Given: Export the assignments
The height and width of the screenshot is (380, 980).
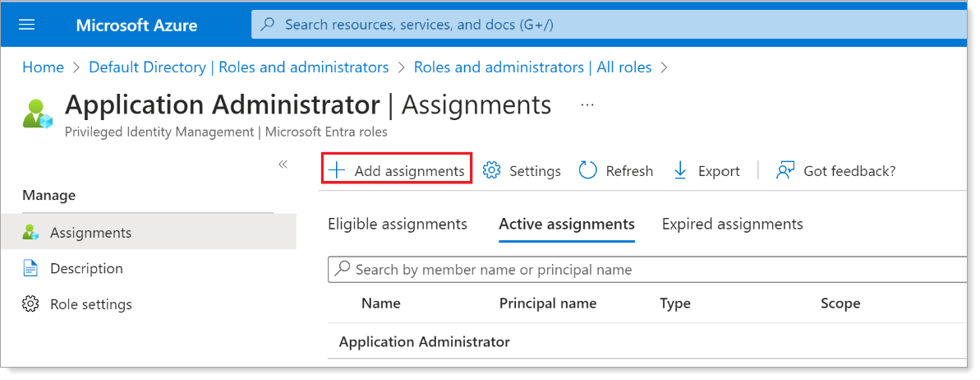Looking at the screenshot, I should click(706, 171).
